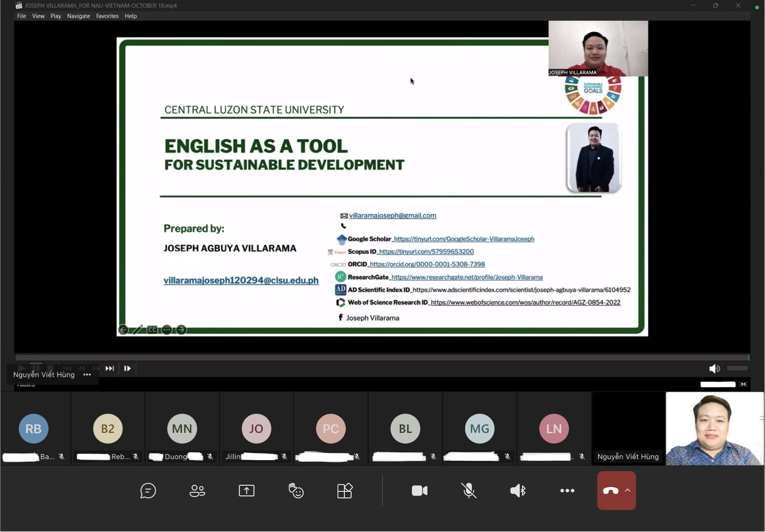Image resolution: width=765 pixels, height=532 pixels.
Task: Unmute the microphone
Action: 469,491
